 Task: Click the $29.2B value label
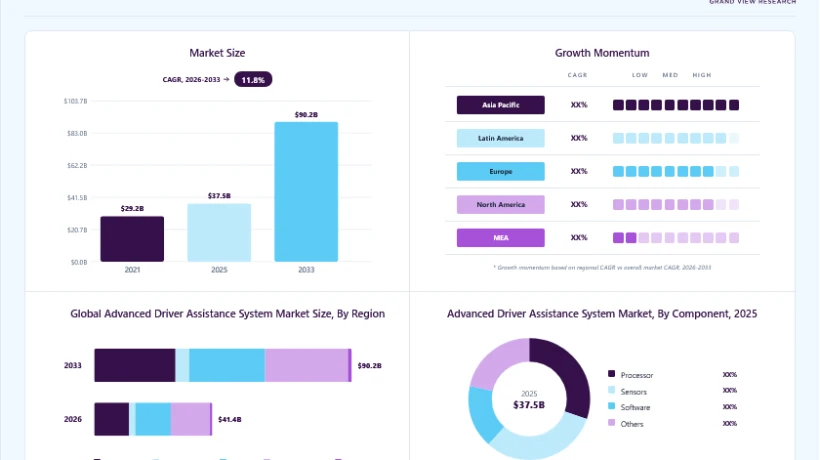[x=132, y=208]
